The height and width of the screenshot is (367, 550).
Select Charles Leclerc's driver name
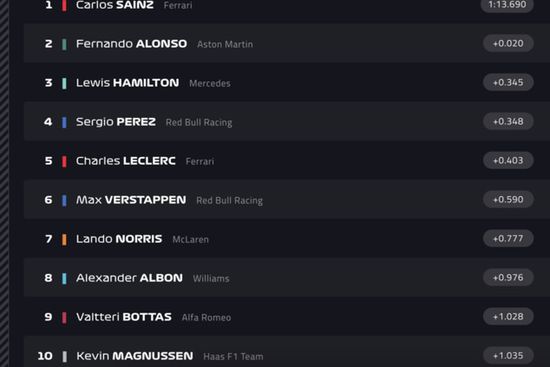point(126,161)
